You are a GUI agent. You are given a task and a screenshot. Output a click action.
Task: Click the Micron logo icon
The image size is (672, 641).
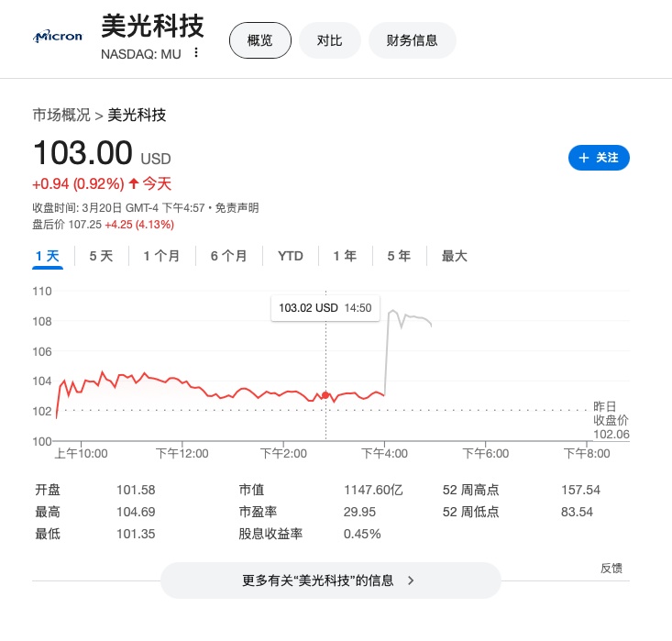(x=58, y=37)
